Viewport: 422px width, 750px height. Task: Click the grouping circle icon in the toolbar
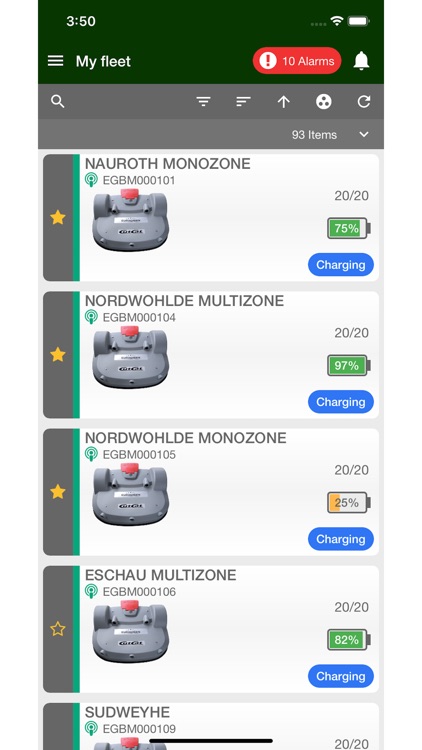(x=324, y=101)
